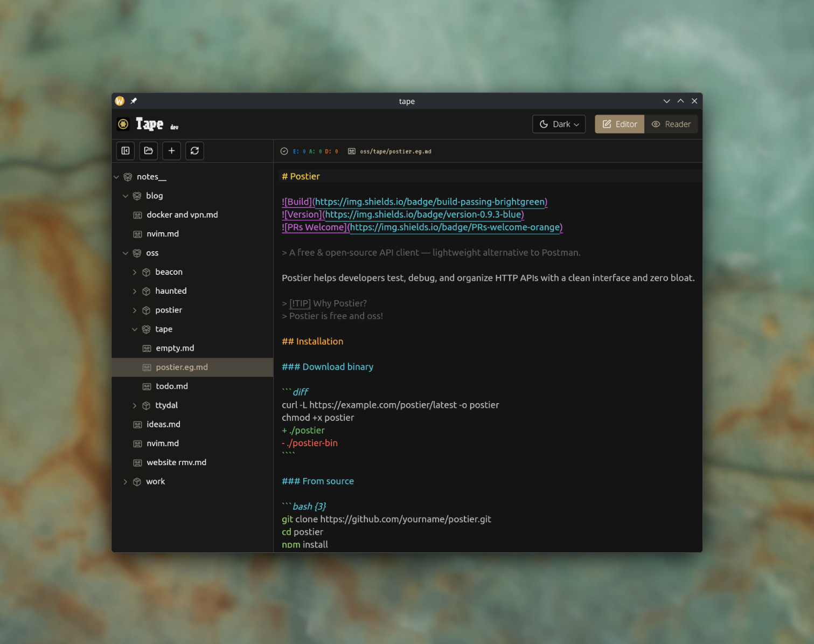
Task: Click the 'E: 0 A: 0 D: 0' status text
Action: pos(316,151)
